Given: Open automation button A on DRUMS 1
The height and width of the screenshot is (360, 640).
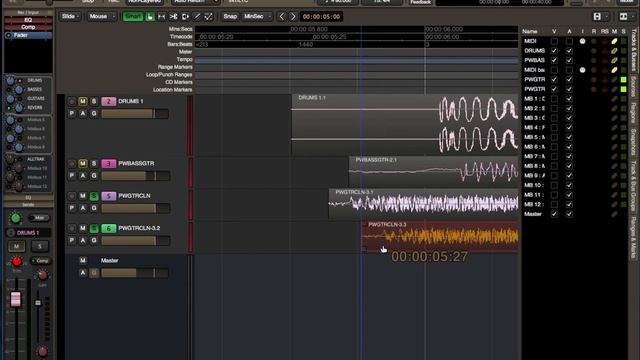Looking at the screenshot, I should pyautogui.click(x=83, y=113).
